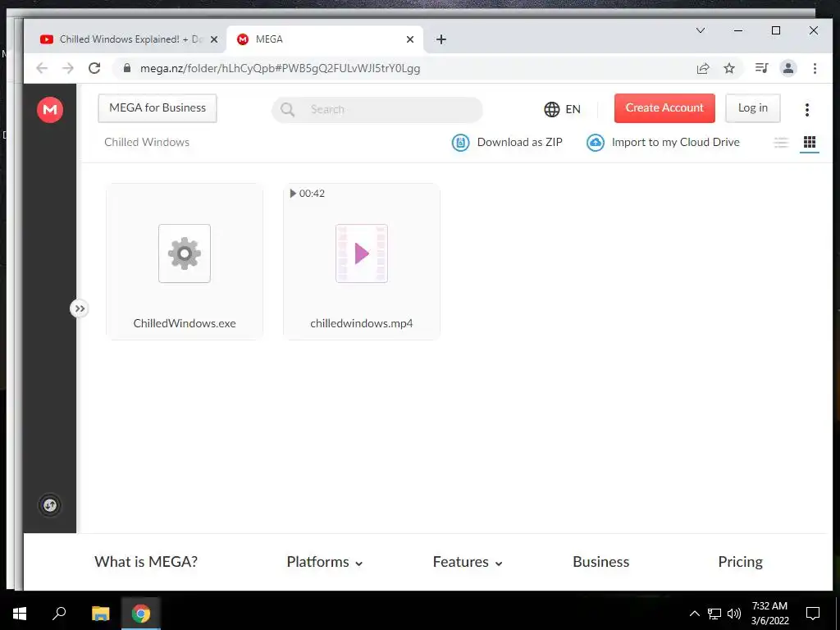Expand the Features footer menu
This screenshot has height=630, width=840.
click(x=468, y=561)
